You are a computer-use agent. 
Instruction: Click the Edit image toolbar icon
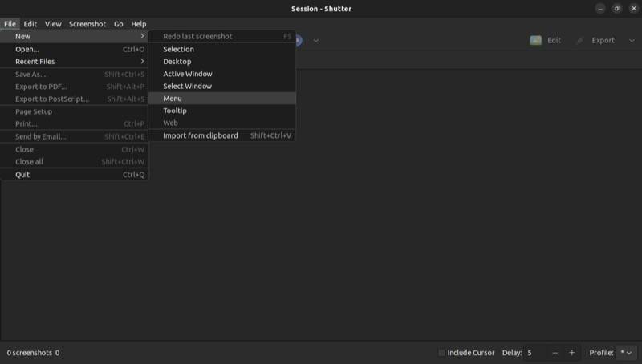pos(535,41)
